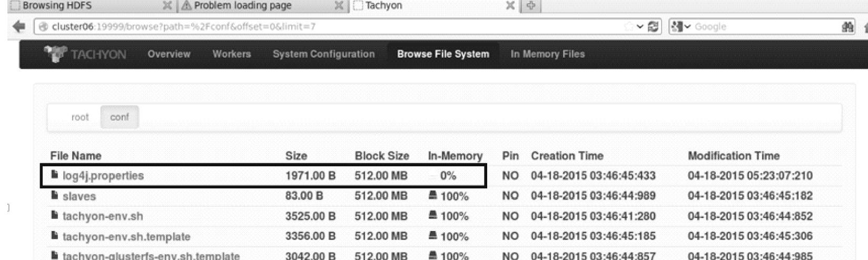
Task: Close the Problem loading page tab
Action: [x=339, y=6]
